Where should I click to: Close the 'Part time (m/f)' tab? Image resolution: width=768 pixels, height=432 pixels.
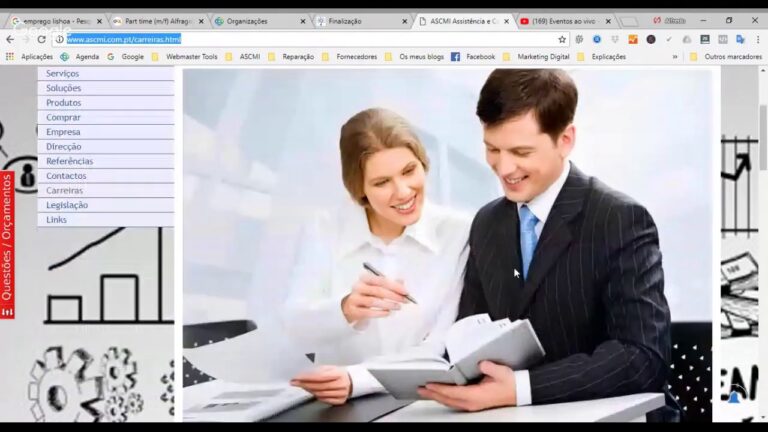201,22
